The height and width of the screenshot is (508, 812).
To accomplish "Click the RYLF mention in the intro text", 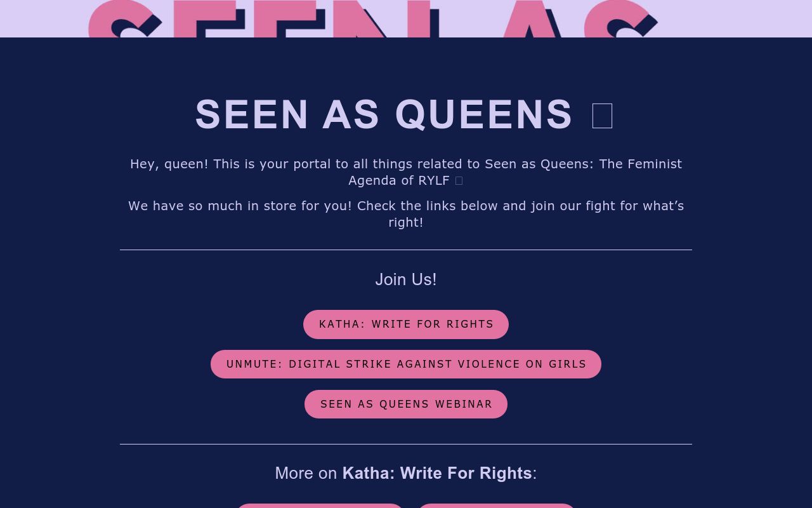I will pos(435,180).
